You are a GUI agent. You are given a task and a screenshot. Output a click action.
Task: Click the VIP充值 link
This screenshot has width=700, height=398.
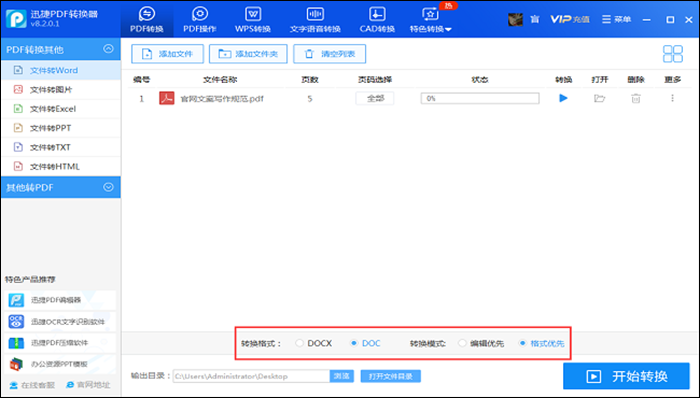tap(570, 19)
